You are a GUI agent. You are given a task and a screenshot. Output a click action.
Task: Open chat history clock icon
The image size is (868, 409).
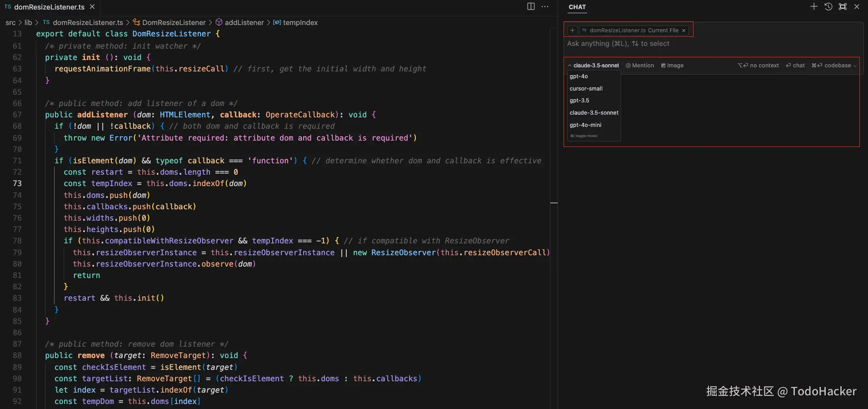pos(828,6)
